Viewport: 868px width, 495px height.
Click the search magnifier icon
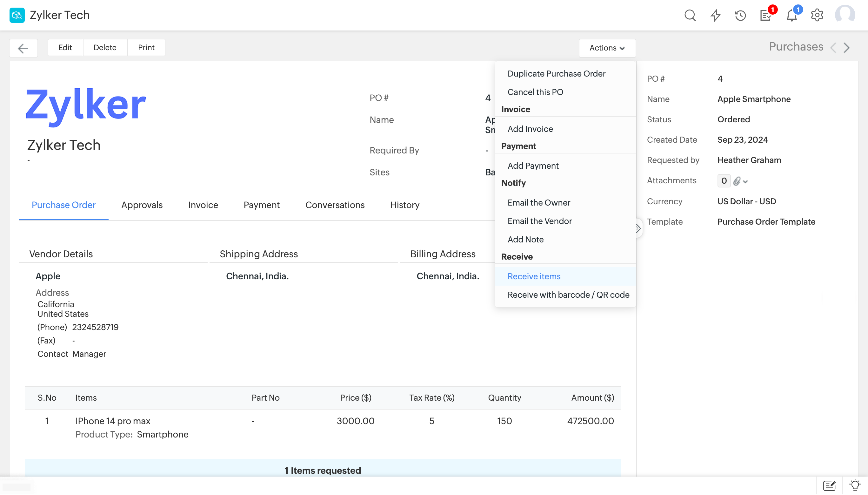tap(690, 15)
